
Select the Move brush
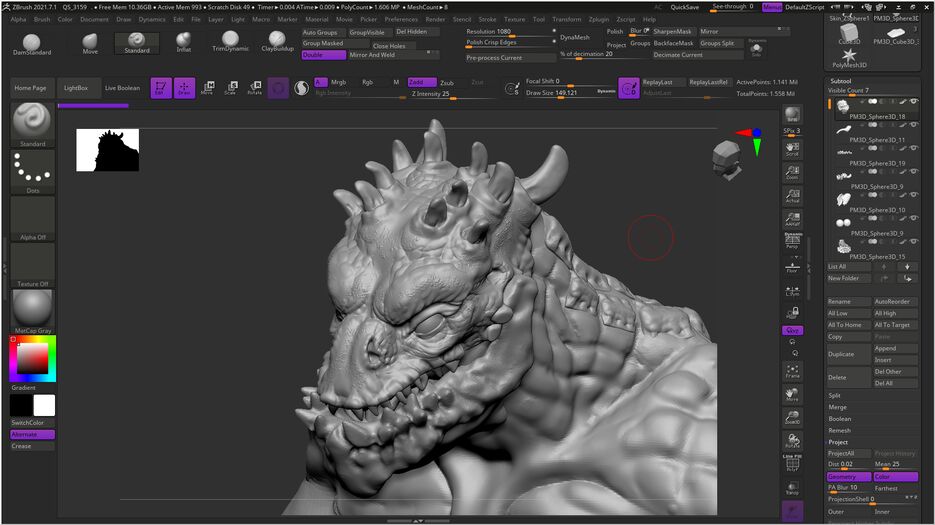[x=90, y=44]
